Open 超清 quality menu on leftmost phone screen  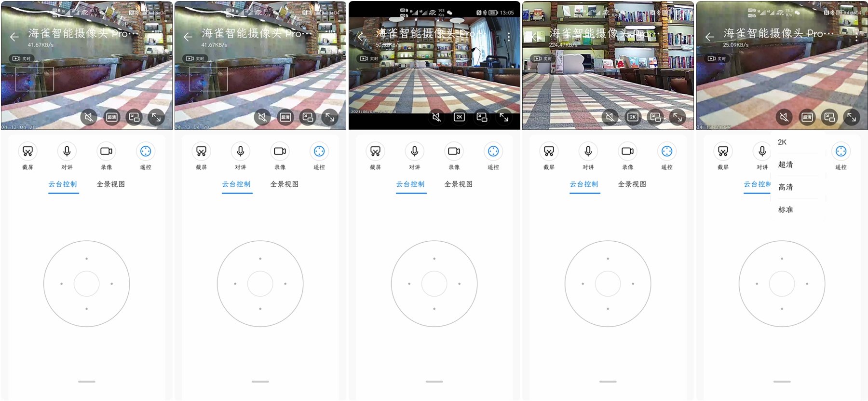pyautogui.click(x=111, y=117)
